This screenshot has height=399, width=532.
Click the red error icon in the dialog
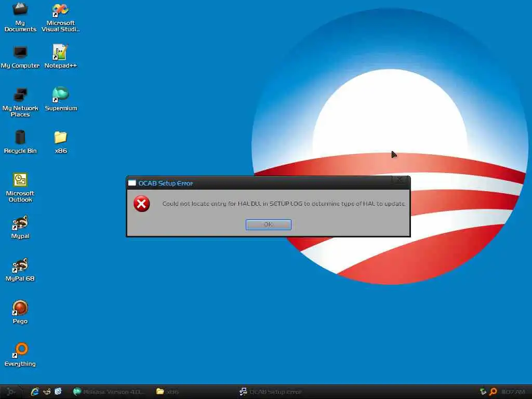[141, 204]
